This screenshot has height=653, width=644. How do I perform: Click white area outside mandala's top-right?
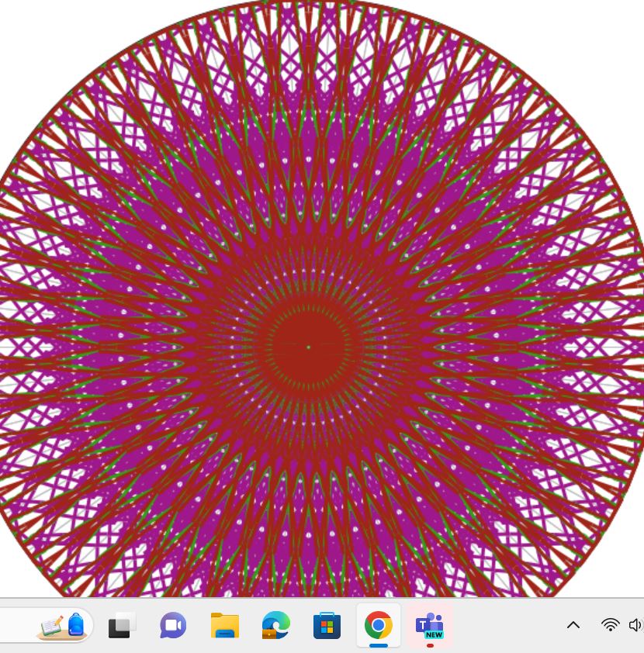pos(613,31)
